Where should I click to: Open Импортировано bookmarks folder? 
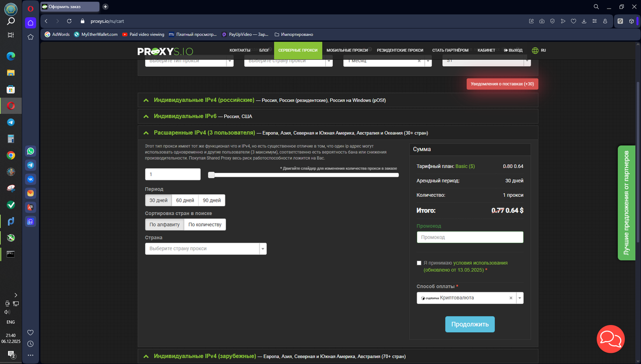pyautogui.click(x=293, y=34)
